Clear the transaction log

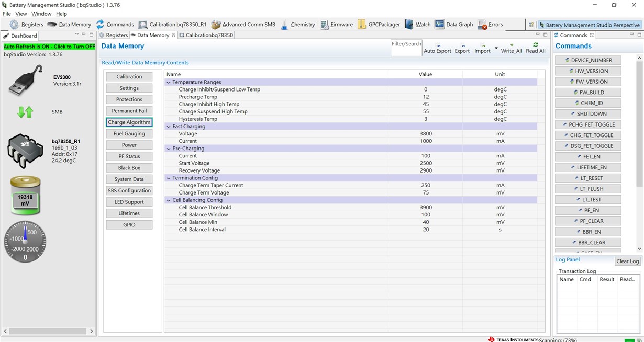click(627, 261)
